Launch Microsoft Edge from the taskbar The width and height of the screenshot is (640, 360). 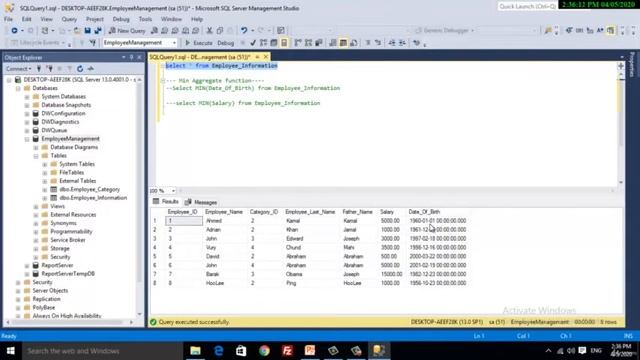[218, 351]
